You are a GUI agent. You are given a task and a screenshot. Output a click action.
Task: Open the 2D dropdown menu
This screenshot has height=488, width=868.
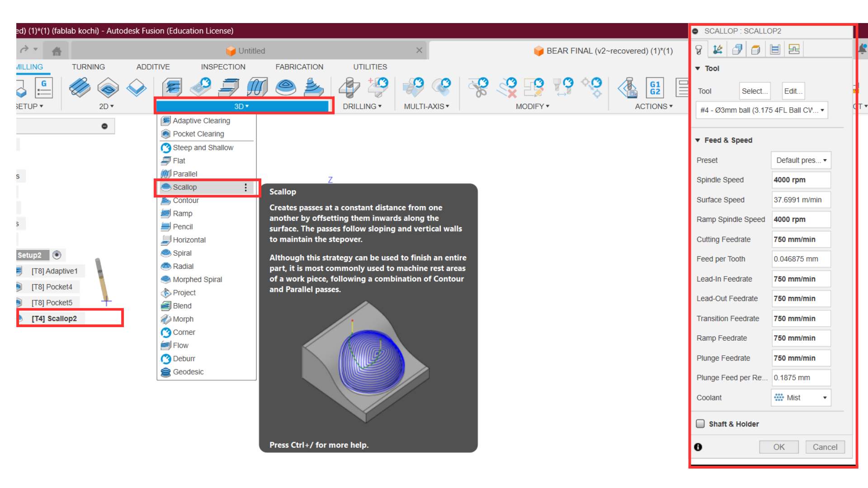point(106,106)
